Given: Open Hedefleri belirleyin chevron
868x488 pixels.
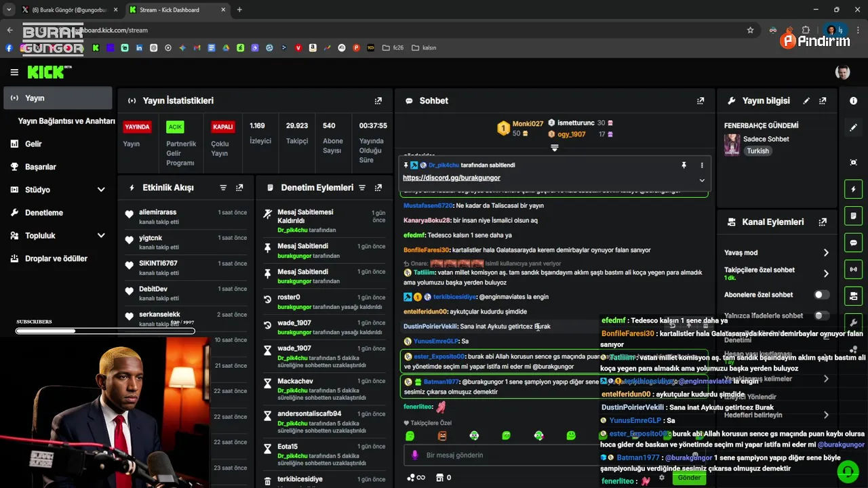Looking at the screenshot, I should (x=826, y=415).
